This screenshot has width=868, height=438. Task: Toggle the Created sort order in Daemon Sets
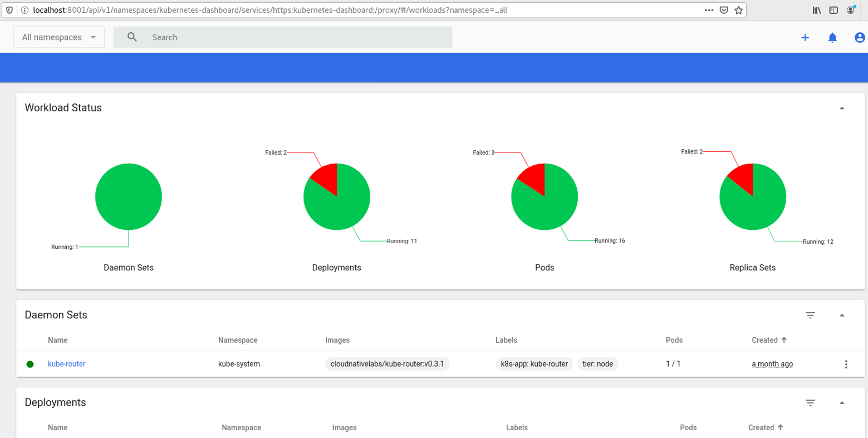(769, 340)
